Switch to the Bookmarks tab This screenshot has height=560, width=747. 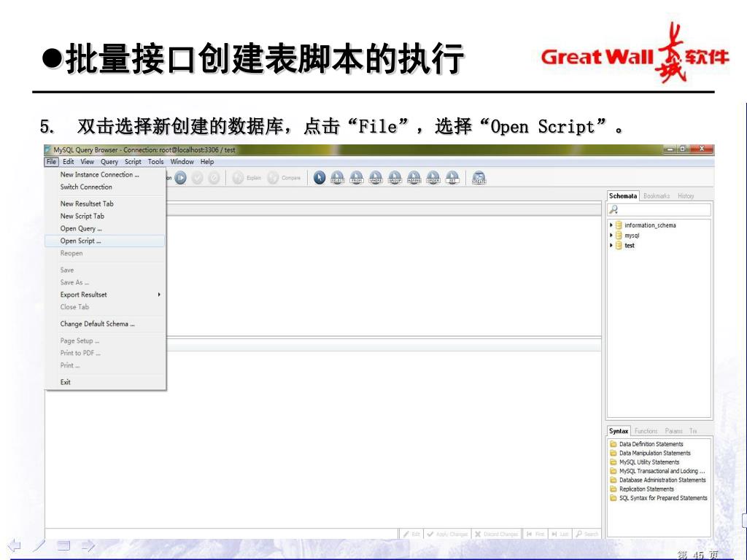[657, 196]
